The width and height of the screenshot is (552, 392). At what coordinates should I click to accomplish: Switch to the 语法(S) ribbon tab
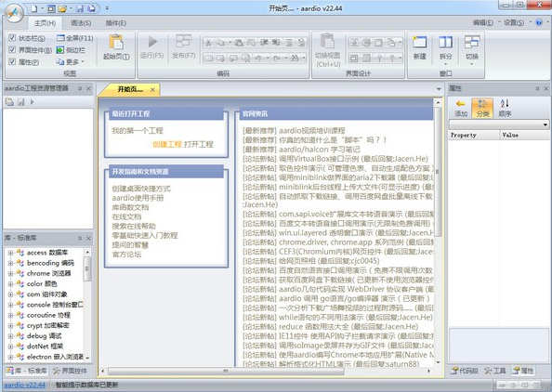tap(81, 23)
